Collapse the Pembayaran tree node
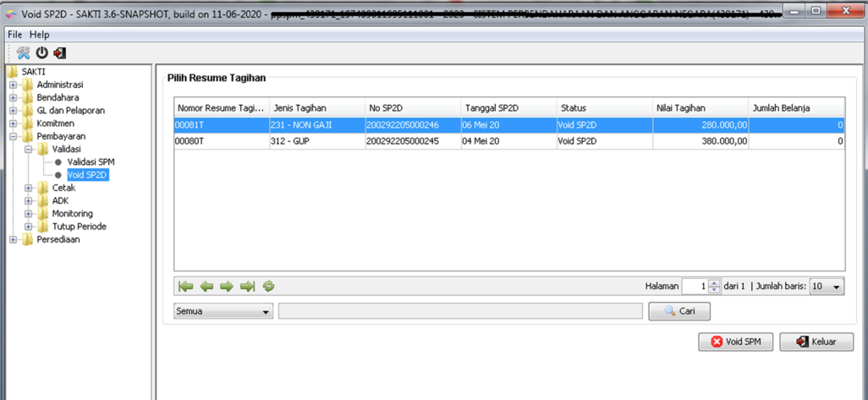 coord(14,136)
